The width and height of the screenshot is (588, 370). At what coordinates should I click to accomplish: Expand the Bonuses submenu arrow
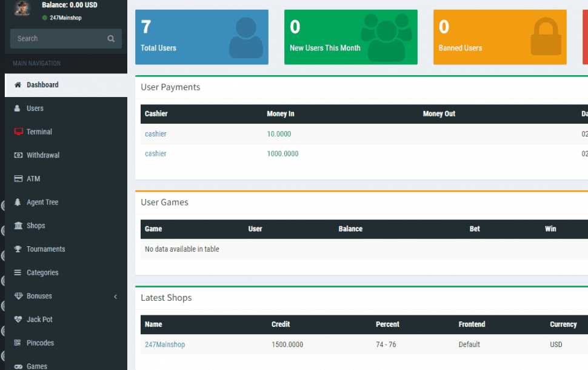[x=115, y=297]
